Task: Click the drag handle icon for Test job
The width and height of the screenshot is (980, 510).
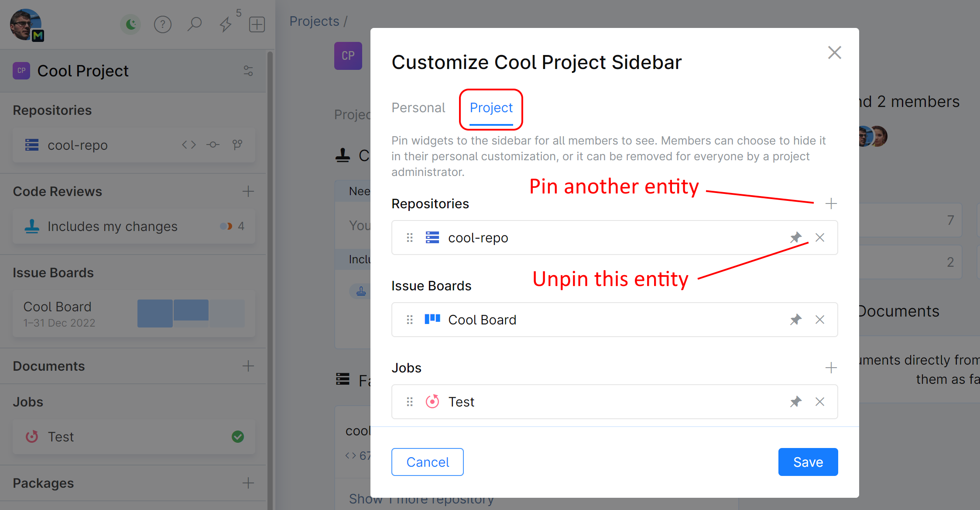Action: pyautogui.click(x=410, y=401)
